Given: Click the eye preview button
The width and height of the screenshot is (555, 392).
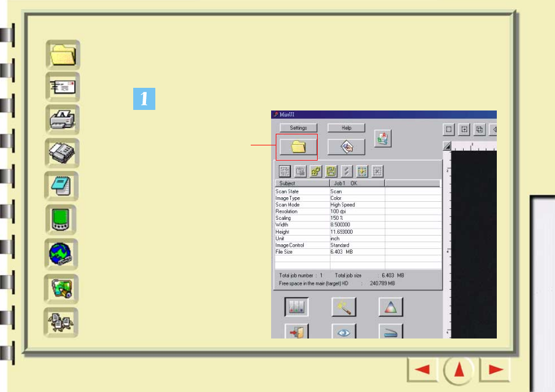Looking at the screenshot, I should [x=344, y=332].
